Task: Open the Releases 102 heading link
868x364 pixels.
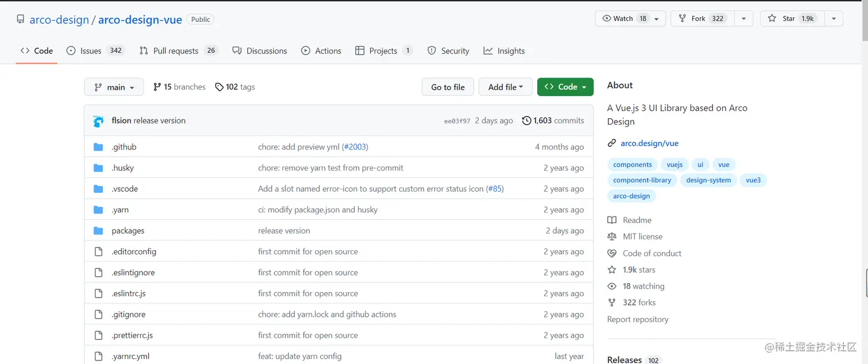Action: (x=634, y=360)
